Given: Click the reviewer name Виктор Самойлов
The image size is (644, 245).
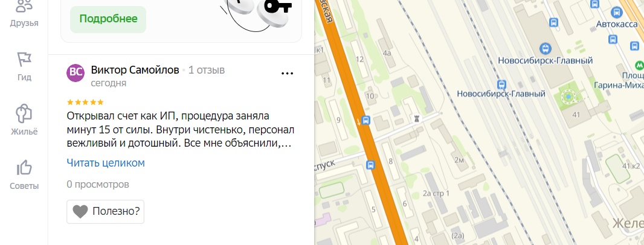Looking at the screenshot, I should pos(135,70).
